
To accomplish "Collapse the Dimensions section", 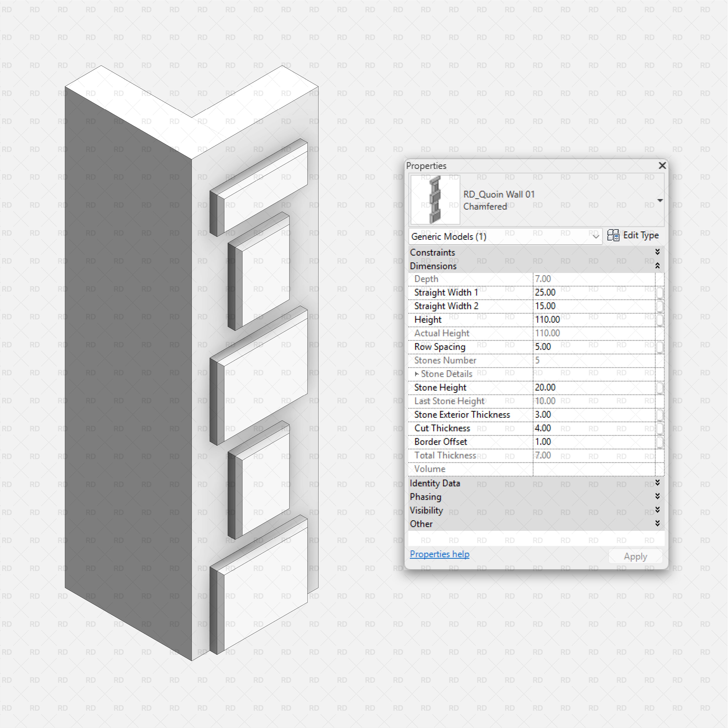I will coord(657,266).
